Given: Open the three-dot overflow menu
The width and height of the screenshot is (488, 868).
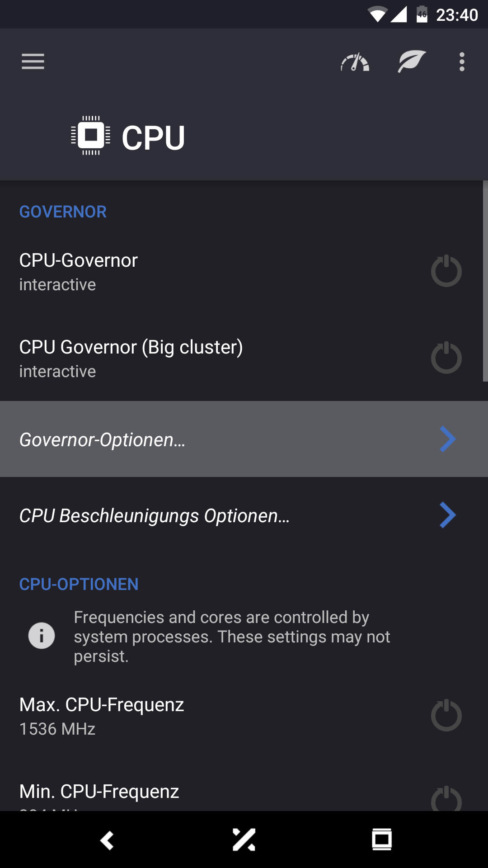Looking at the screenshot, I should pyautogui.click(x=462, y=61).
